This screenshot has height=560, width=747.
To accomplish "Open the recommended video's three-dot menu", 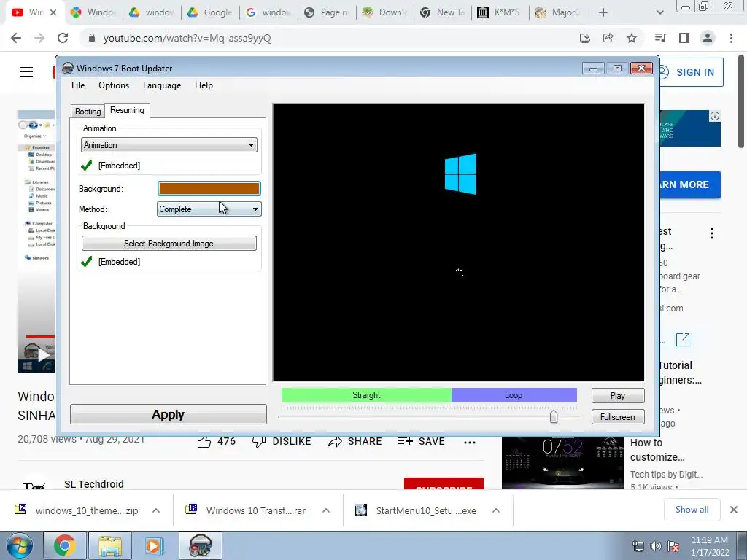I will [712, 233].
